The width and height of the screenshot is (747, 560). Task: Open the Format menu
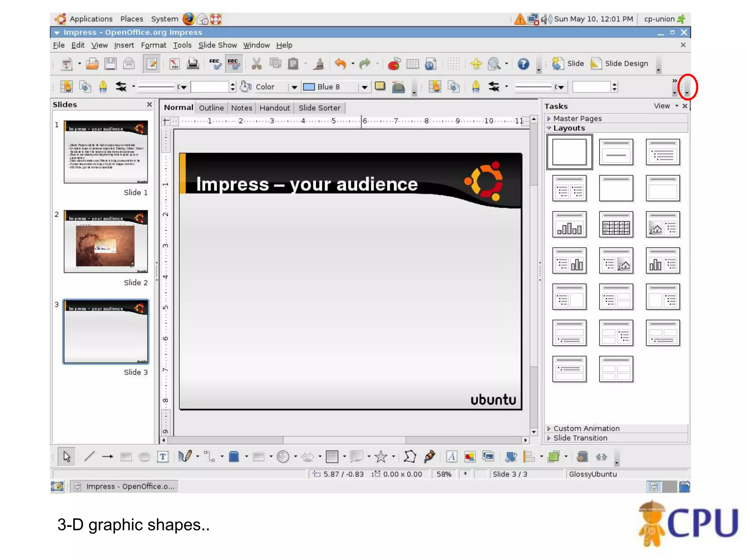point(154,45)
